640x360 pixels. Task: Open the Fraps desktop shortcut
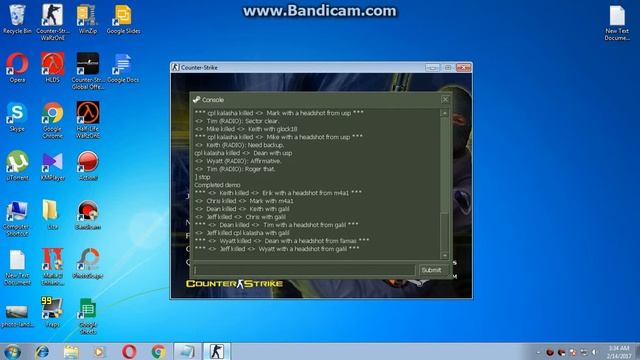coord(52,313)
